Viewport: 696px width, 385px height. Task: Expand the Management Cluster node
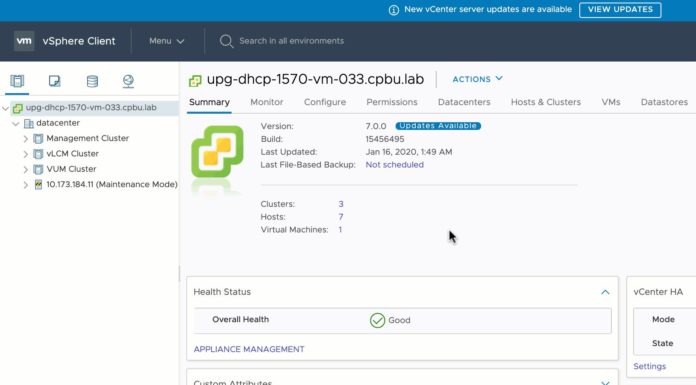point(26,139)
